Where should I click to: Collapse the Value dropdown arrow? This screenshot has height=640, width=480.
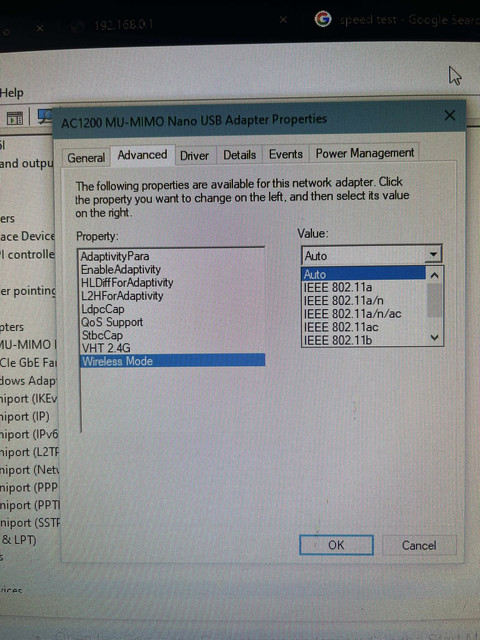pos(433,255)
